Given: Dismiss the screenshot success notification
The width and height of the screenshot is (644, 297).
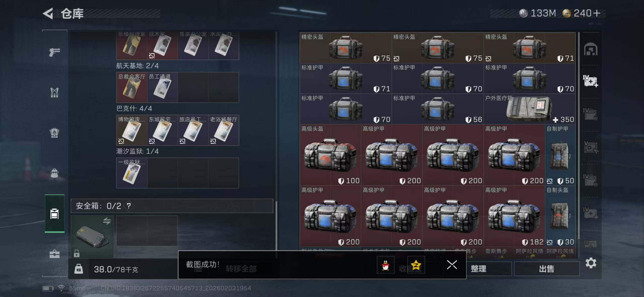Looking at the screenshot, I should [452, 265].
